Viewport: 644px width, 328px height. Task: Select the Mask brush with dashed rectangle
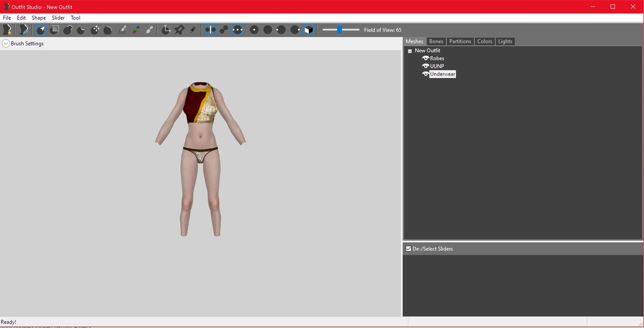pyautogui.click(x=54, y=30)
